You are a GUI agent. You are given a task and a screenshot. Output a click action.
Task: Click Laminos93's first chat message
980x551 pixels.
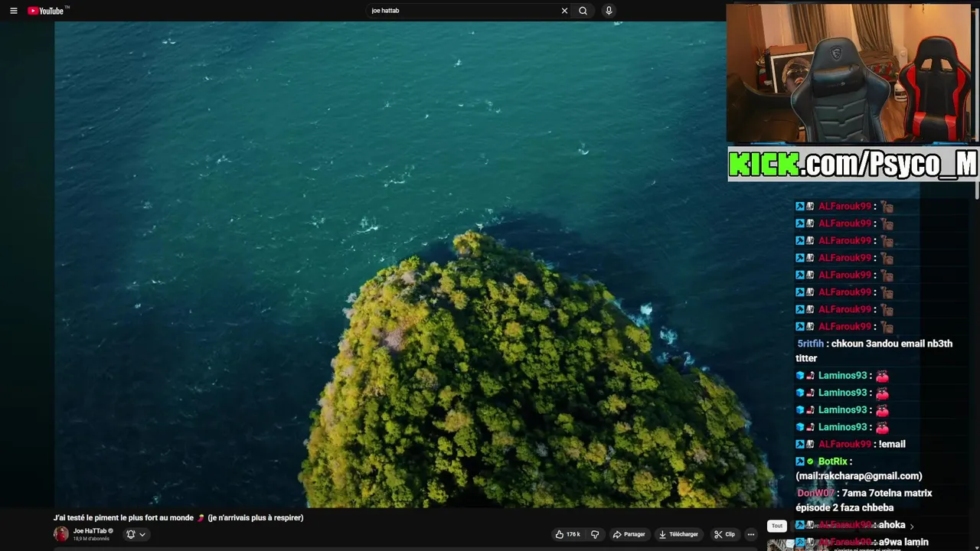(x=842, y=376)
